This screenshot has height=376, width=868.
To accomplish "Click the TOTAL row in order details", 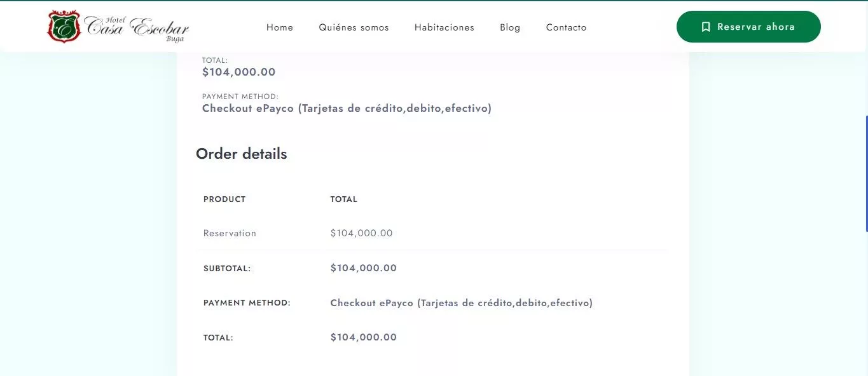I will click(218, 337).
